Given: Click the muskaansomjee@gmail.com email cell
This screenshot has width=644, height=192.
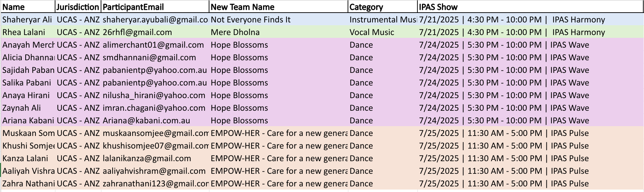Looking at the screenshot, I should (x=155, y=133).
